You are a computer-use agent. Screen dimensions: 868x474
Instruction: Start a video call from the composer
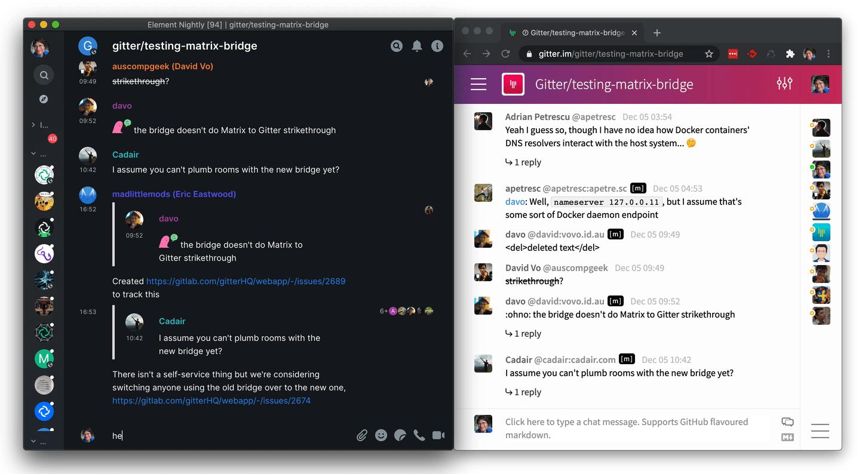(x=438, y=435)
